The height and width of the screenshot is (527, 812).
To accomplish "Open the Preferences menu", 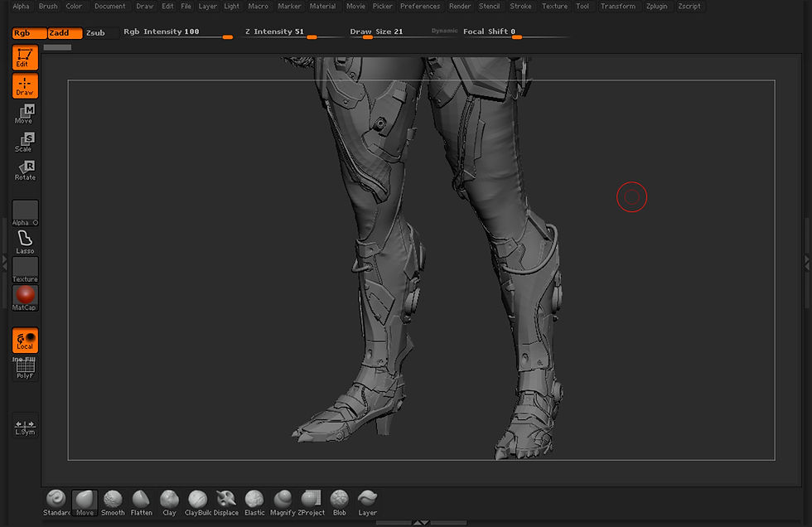I will click(420, 6).
